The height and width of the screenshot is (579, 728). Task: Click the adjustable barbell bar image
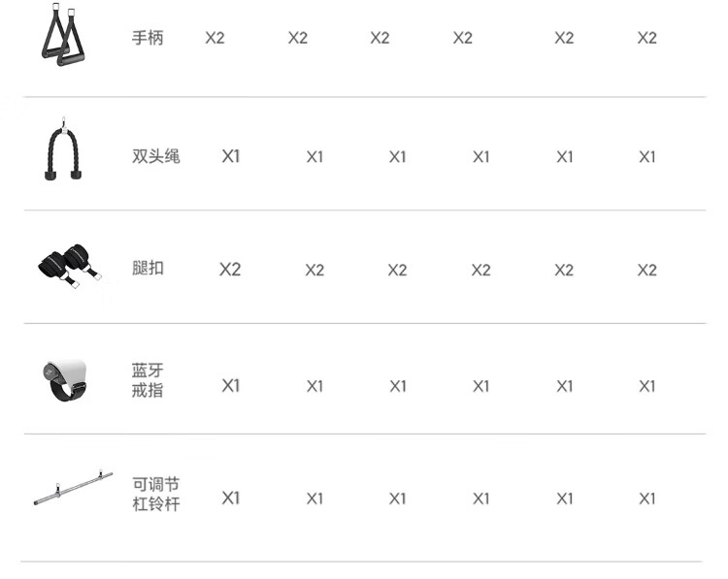[x=72, y=492]
